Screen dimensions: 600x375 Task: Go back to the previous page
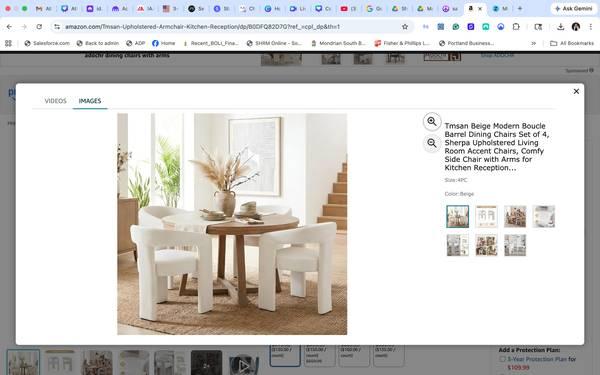point(9,26)
